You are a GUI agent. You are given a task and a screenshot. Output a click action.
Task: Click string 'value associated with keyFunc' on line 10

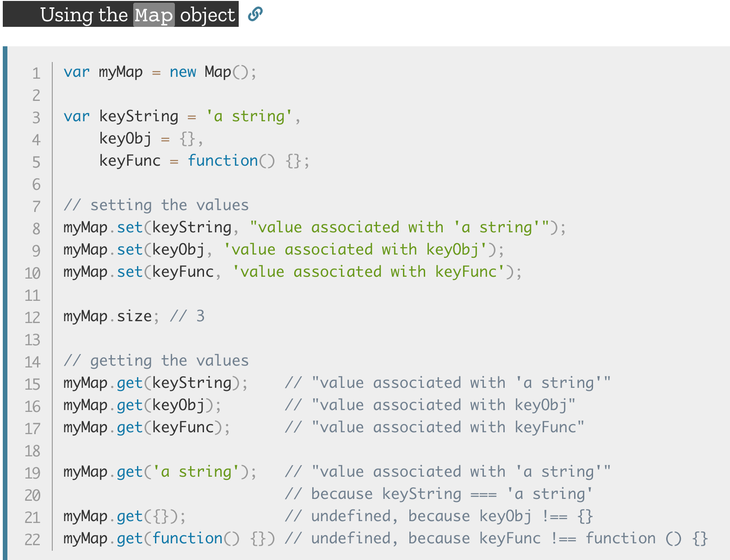(368, 272)
